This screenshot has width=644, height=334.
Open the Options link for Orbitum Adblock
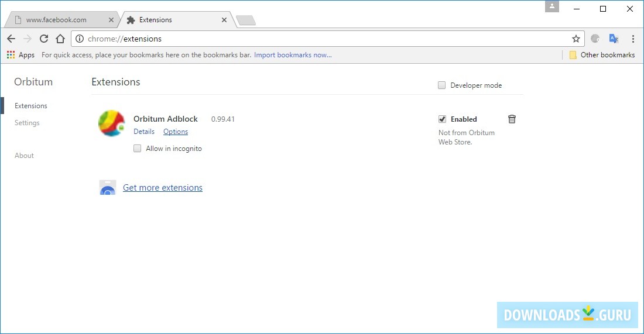pos(176,132)
